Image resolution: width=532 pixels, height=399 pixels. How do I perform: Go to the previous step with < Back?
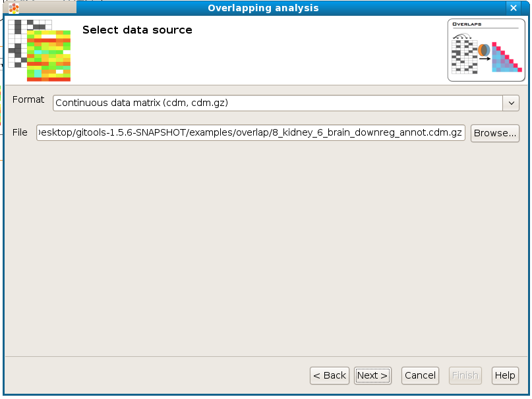pos(330,375)
